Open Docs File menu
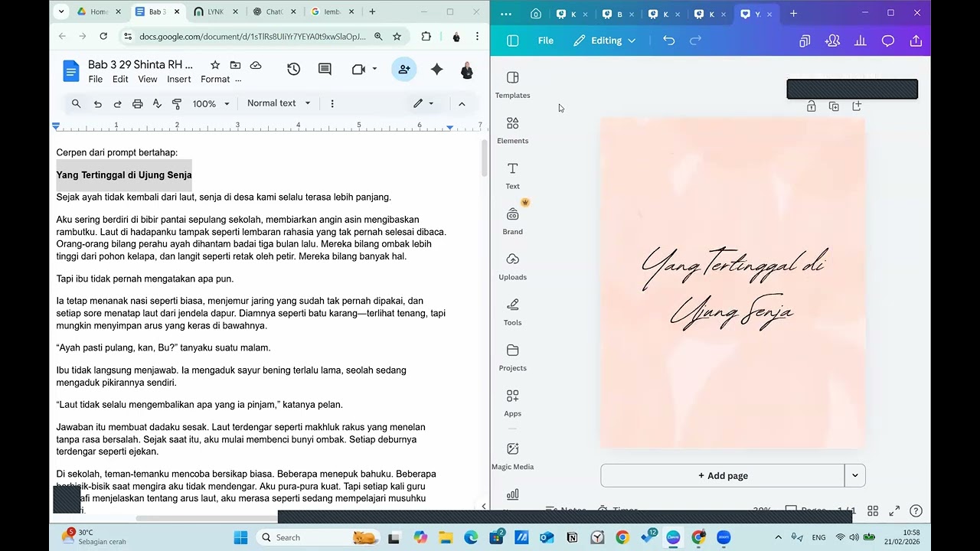 [x=95, y=80]
